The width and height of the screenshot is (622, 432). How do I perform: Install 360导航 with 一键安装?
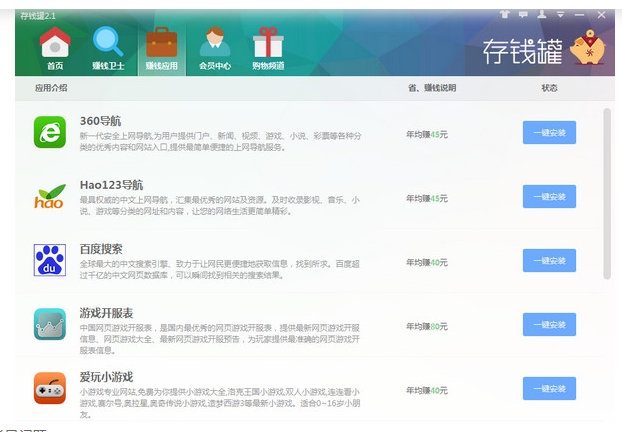pyautogui.click(x=549, y=132)
